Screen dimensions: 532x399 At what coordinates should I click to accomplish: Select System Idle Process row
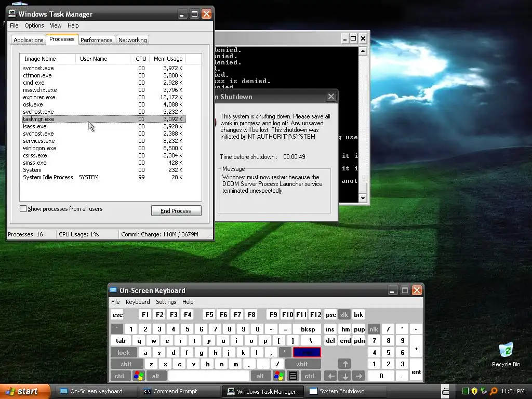pos(104,177)
